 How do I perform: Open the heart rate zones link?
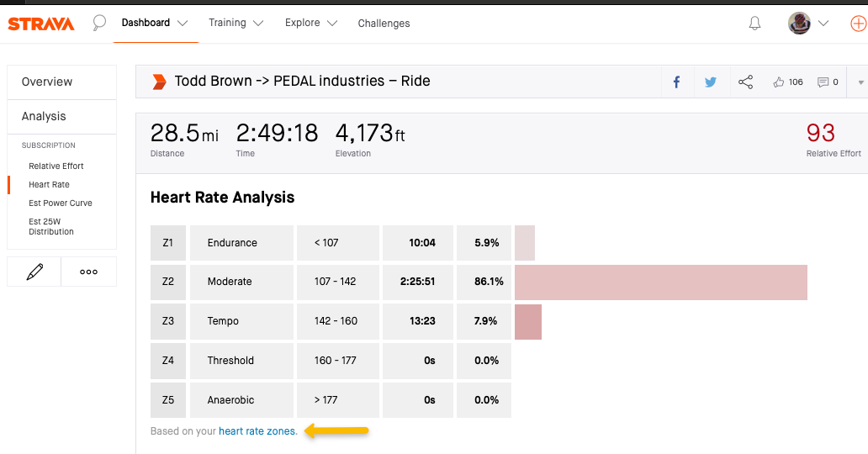click(257, 431)
